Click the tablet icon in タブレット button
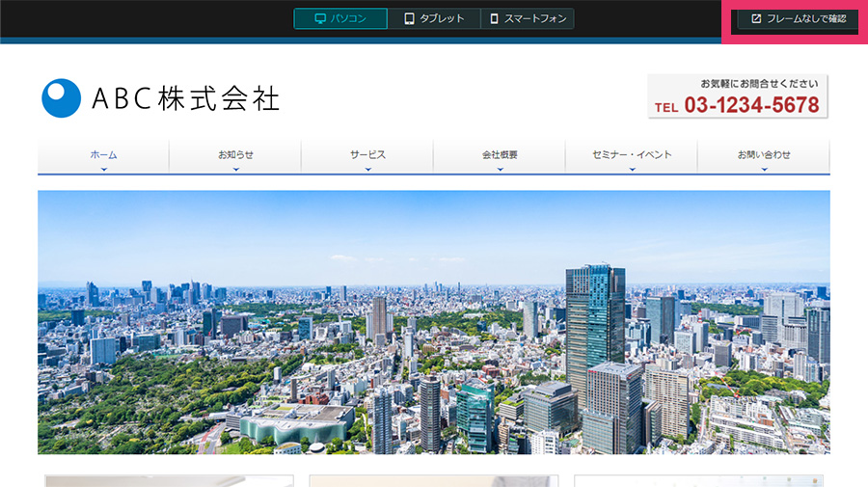Viewport: 868px width, 487px height. pyautogui.click(x=409, y=19)
